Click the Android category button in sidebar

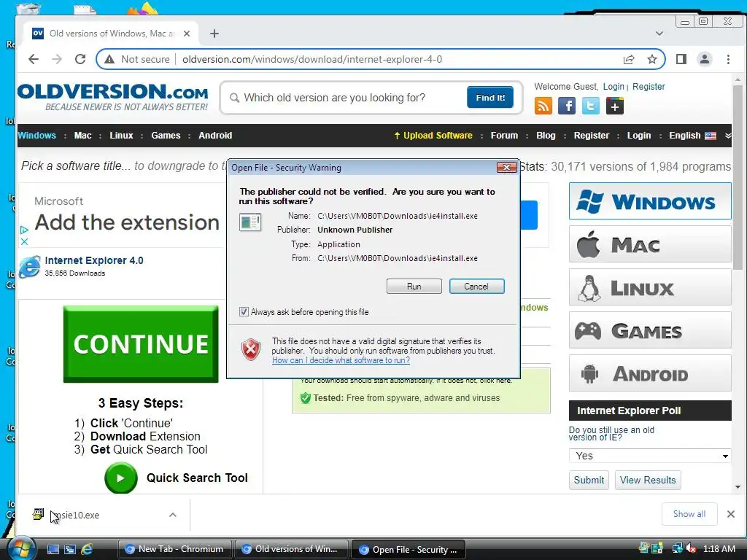pyautogui.click(x=650, y=373)
